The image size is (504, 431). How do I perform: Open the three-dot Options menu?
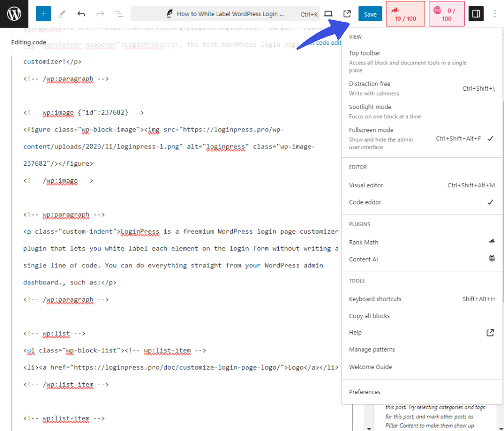495,14
